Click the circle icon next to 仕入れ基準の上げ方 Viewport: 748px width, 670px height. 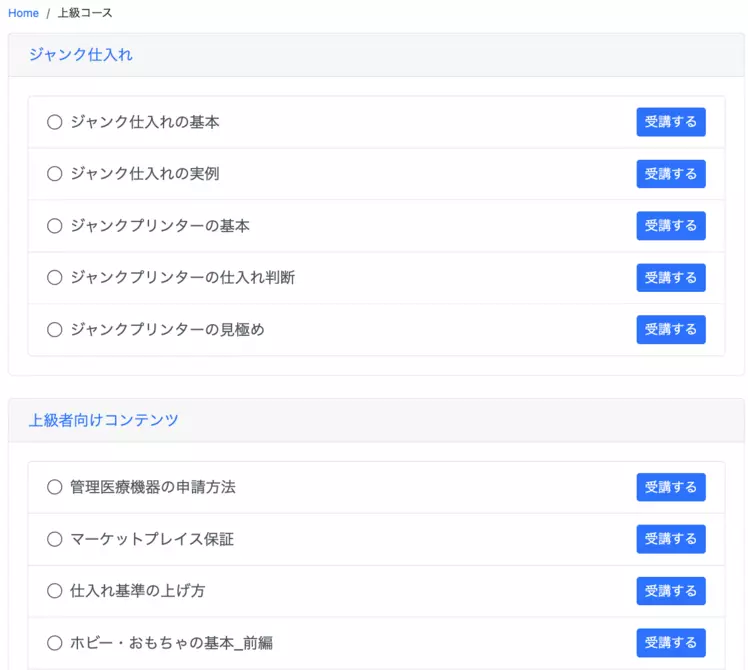point(55,591)
